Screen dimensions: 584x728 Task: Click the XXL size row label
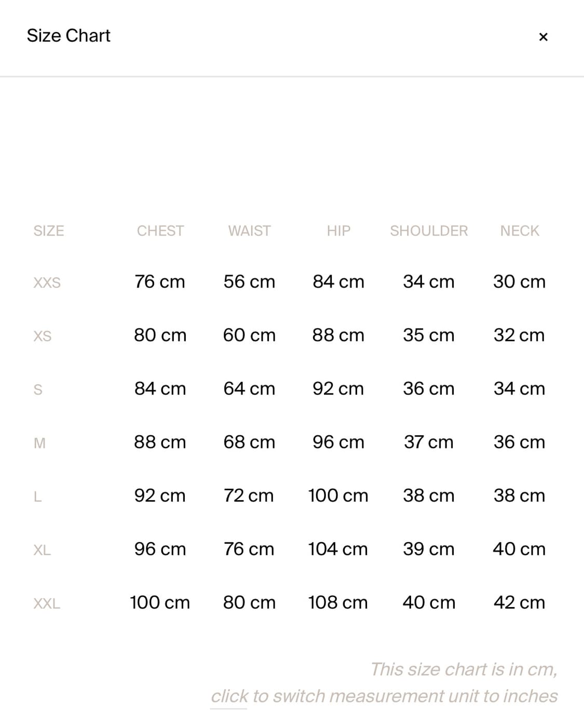click(47, 603)
